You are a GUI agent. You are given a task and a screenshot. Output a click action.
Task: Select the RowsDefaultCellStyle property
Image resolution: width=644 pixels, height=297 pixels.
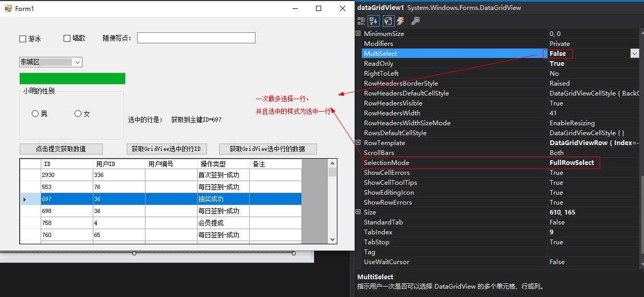501,133
